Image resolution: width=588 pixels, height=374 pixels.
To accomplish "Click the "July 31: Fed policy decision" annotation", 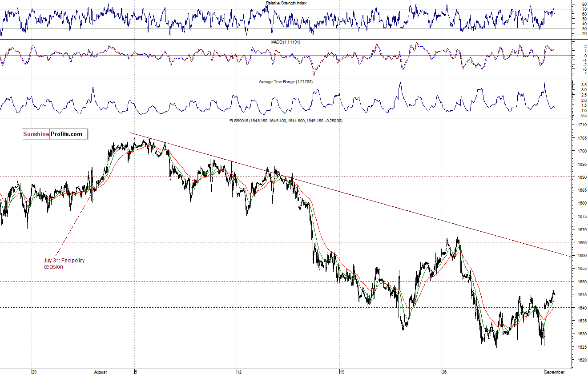I will coord(64,264).
